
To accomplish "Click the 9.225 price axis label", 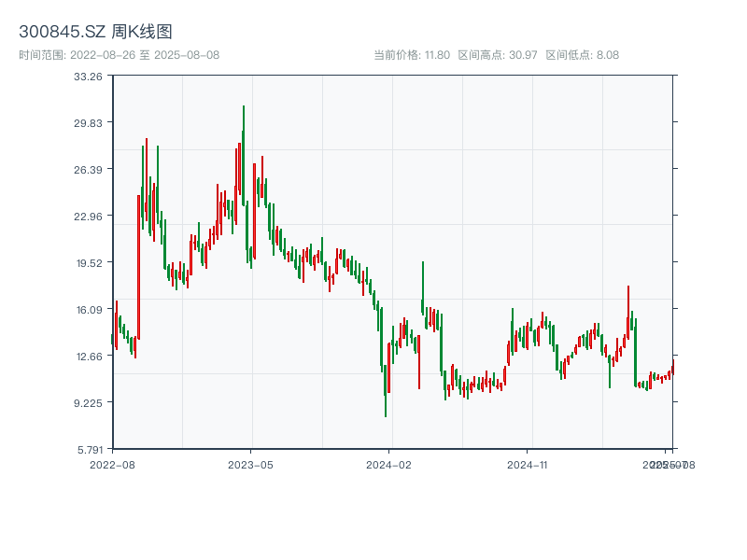I will click(x=89, y=403).
